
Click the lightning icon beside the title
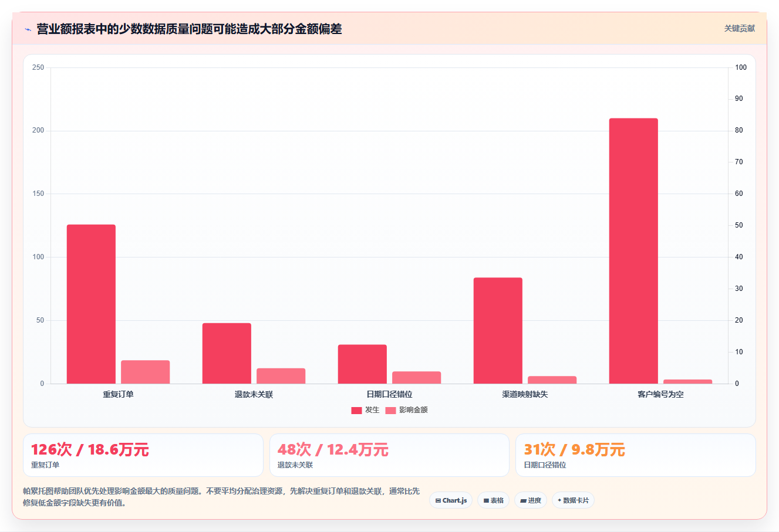28,29
